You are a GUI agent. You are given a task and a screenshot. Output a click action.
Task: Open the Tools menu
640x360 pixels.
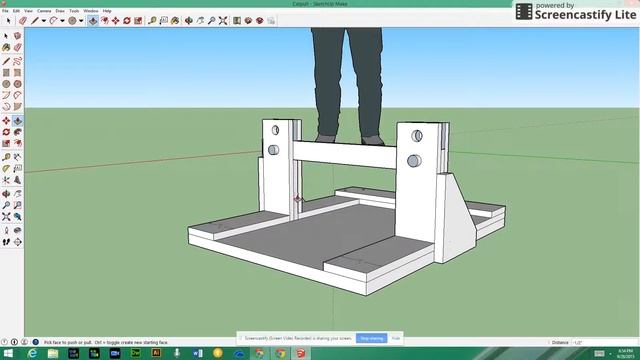tap(74, 11)
